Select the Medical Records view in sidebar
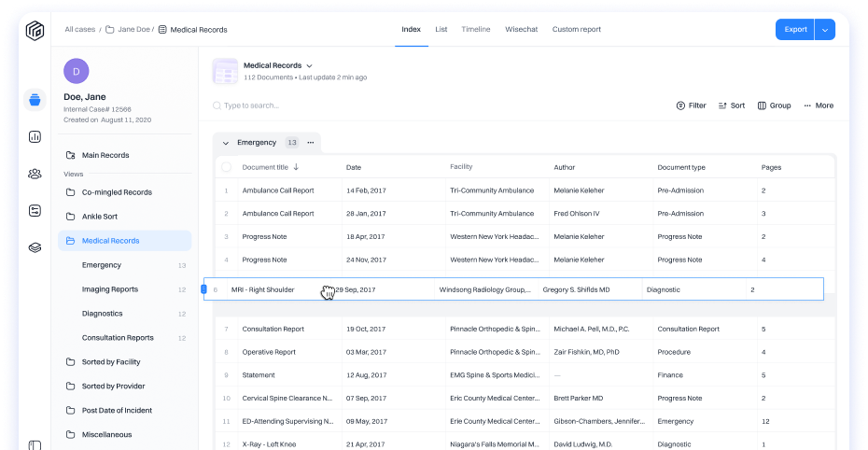This screenshot has width=868, height=450. [124, 241]
